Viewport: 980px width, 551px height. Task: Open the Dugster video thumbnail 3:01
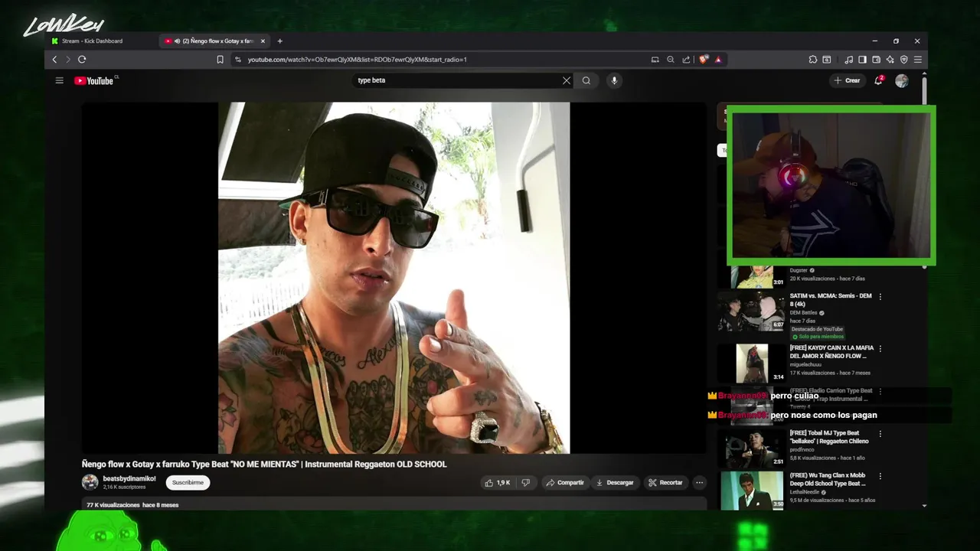coord(751,276)
